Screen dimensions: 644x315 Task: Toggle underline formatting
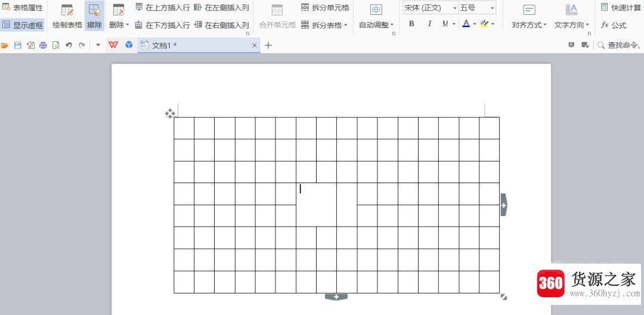pyautogui.click(x=445, y=24)
